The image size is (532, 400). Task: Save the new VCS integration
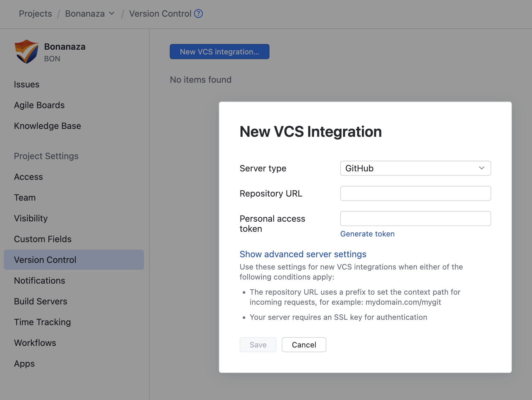258,344
